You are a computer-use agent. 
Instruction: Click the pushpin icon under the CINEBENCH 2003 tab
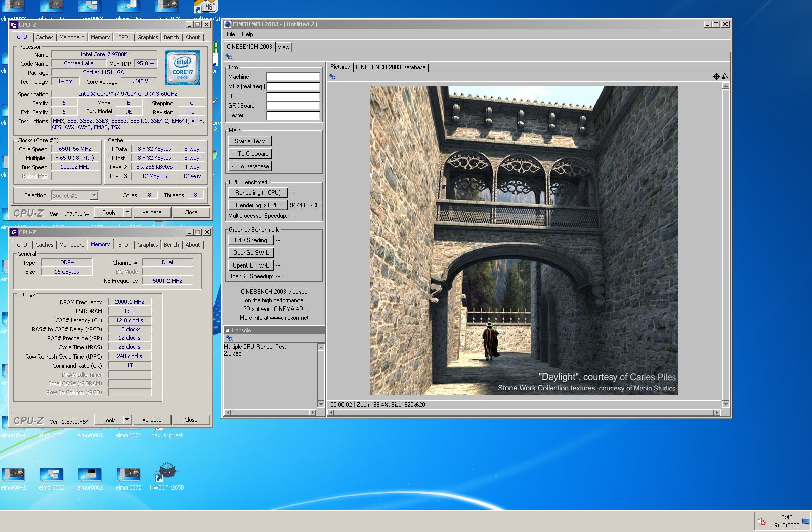pos(229,57)
